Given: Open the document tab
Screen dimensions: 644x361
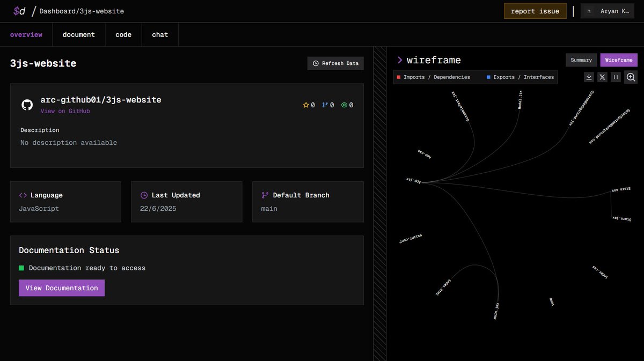Looking at the screenshot, I should point(78,35).
